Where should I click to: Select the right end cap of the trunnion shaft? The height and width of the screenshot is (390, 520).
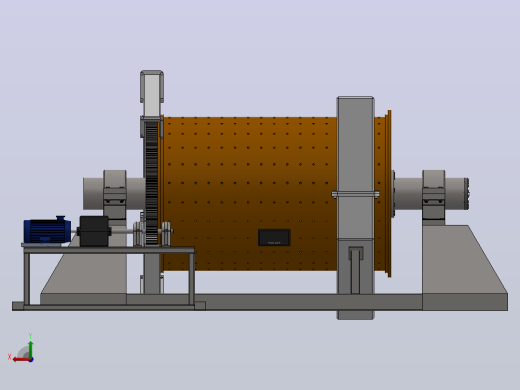467,194
